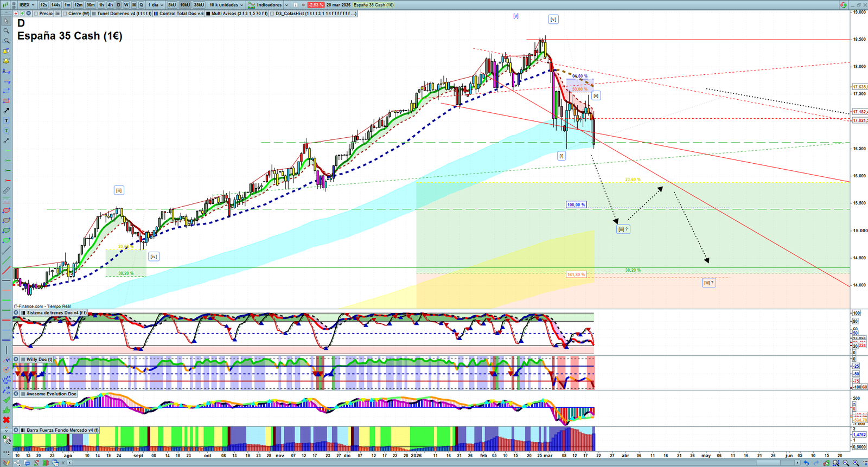Image resolution: width=868 pixels, height=467 pixels.
Task: Click the "[iv]" wave label
Action: point(154,257)
